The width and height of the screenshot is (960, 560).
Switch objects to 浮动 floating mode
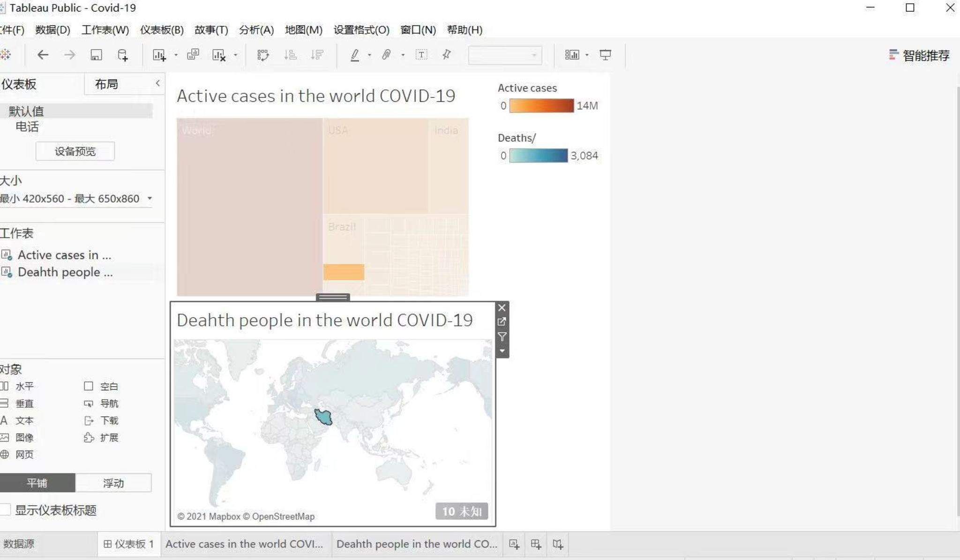coord(113,483)
